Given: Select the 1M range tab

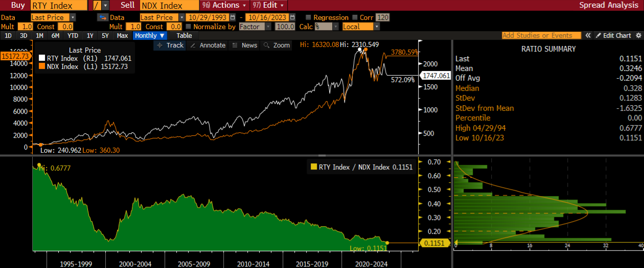Looking at the screenshot, I should 39,36.
